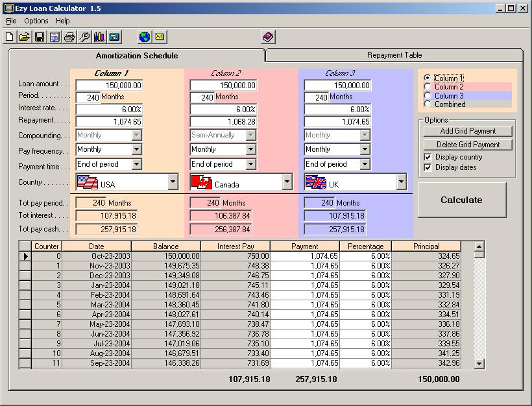Select the Column 2 radio button

(x=428, y=86)
